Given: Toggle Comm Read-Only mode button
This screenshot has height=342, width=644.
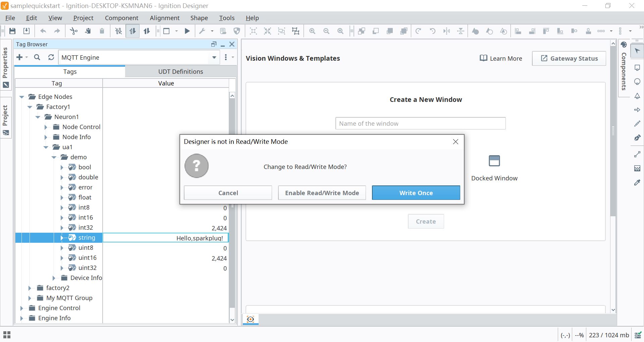Looking at the screenshot, I should click(x=132, y=31).
